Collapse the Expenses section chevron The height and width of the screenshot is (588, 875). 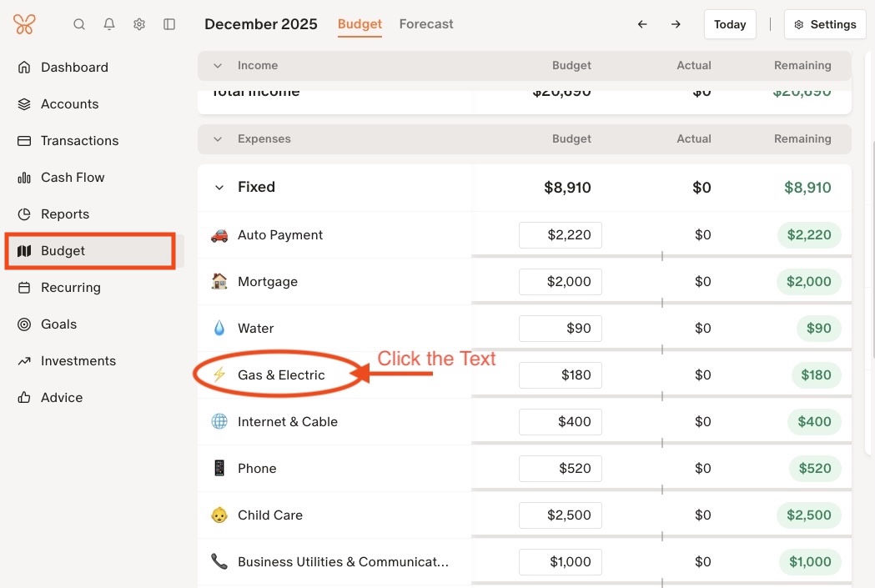coord(218,139)
